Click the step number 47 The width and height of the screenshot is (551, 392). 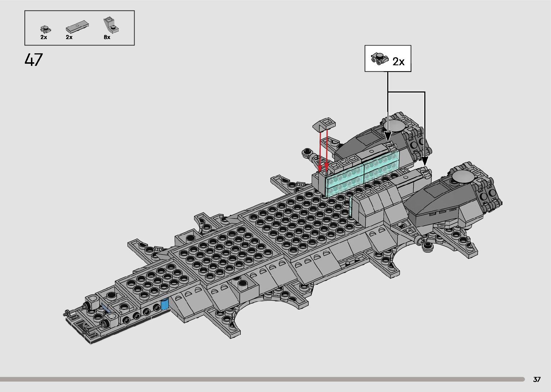coord(34,60)
